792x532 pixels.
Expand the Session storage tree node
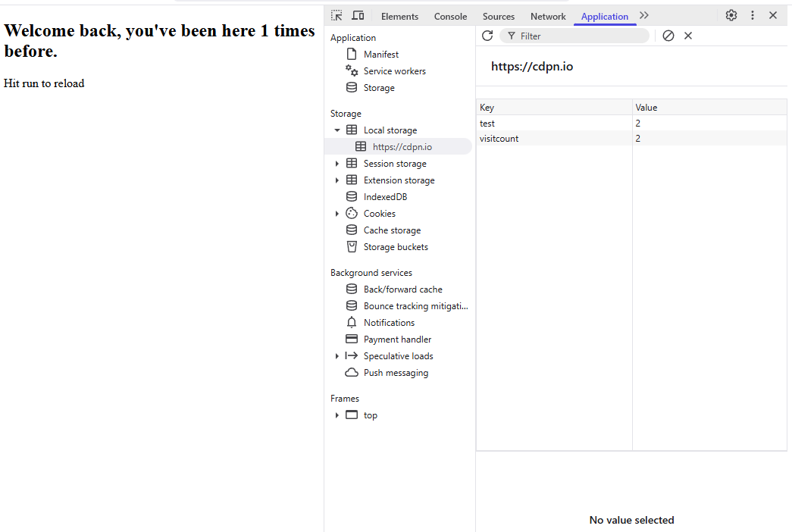tap(337, 164)
